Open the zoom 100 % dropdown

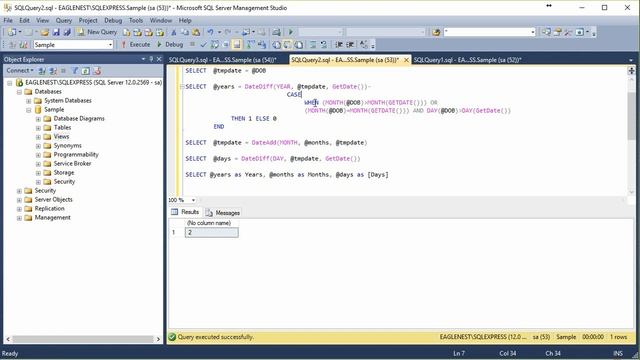193,200
